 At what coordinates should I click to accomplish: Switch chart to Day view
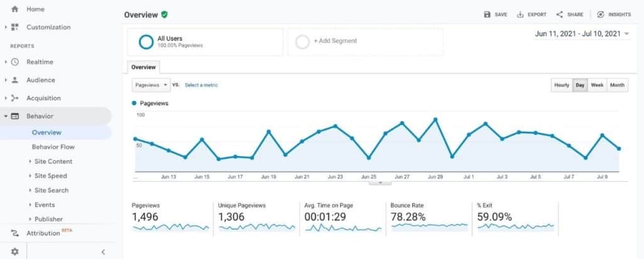(580, 85)
